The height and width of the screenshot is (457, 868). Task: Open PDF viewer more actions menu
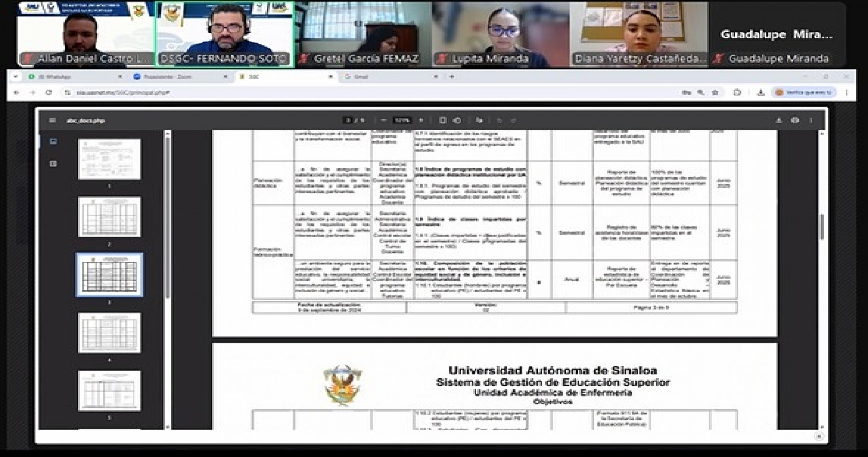tap(811, 120)
